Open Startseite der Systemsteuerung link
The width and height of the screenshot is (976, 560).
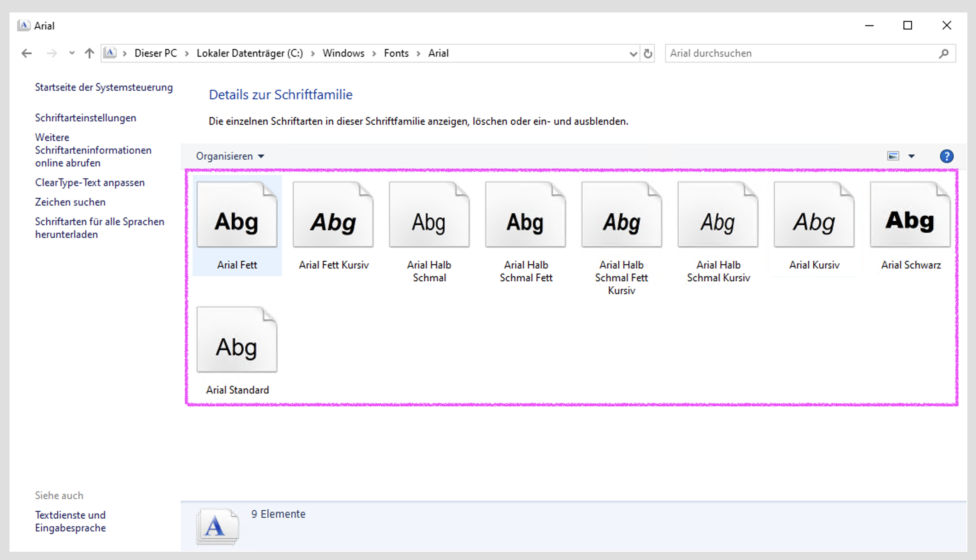tap(104, 87)
